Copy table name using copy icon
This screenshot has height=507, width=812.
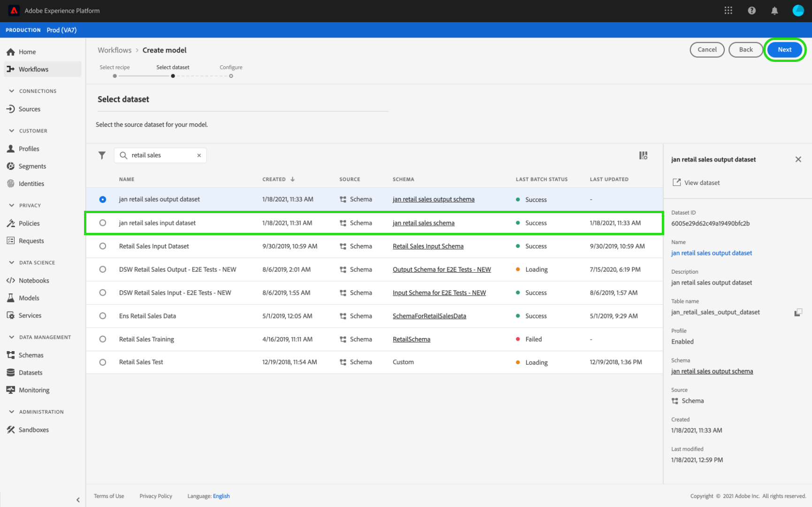coord(797,313)
